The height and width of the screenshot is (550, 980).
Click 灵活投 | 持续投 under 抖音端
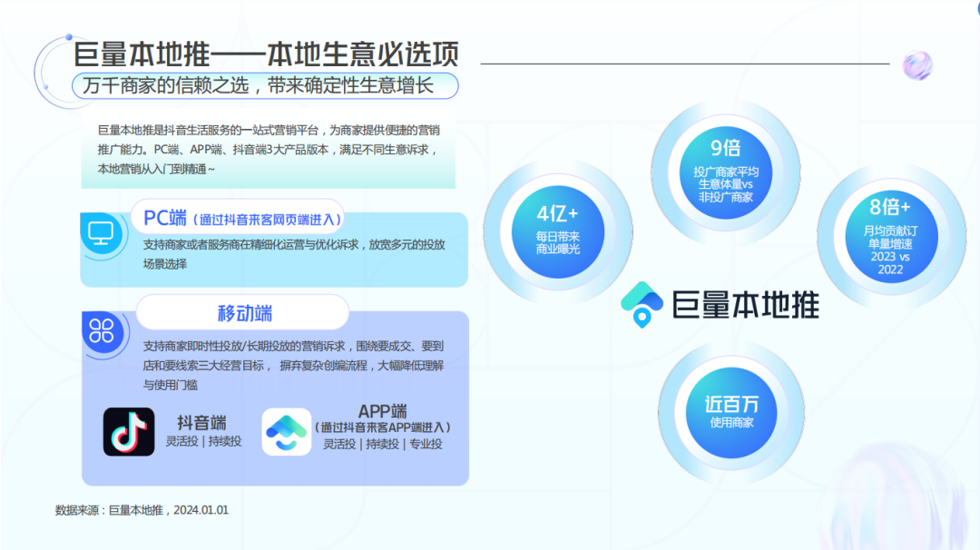coord(203,441)
